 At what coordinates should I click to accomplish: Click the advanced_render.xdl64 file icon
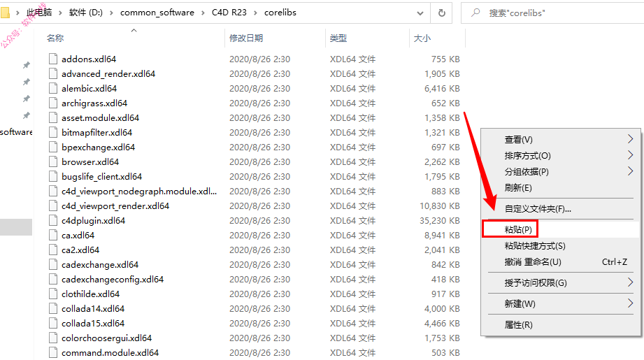pyautogui.click(x=53, y=73)
